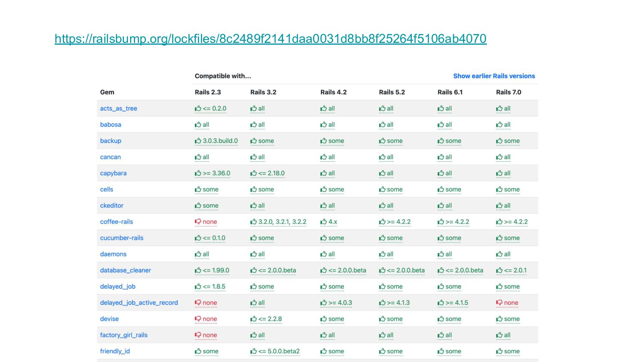Image resolution: width=644 pixels, height=362 pixels.
Task: Click thumbs-down icon for delayed_job_active_record Rails 7.0
Action: point(499,303)
